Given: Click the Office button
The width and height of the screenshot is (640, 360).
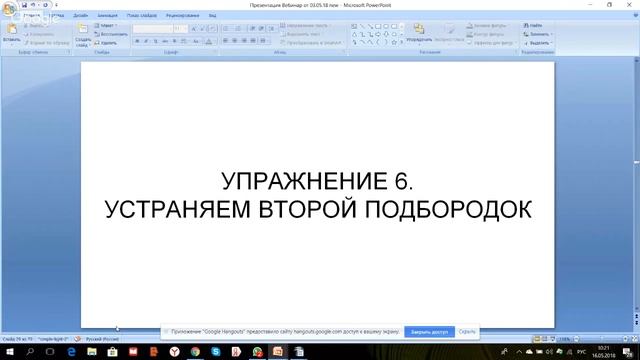Looking at the screenshot, I should click(x=9, y=8).
